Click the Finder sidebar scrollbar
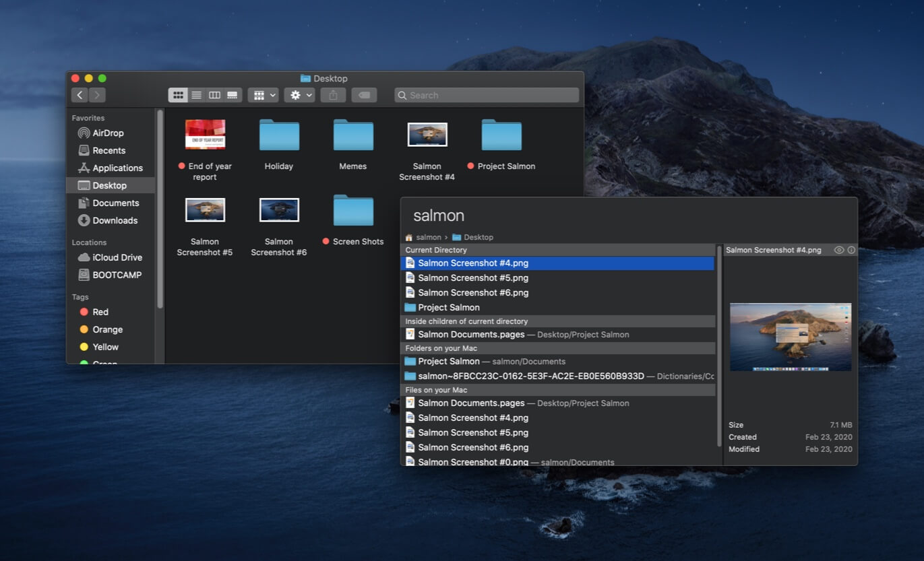The image size is (924, 561). click(x=160, y=209)
